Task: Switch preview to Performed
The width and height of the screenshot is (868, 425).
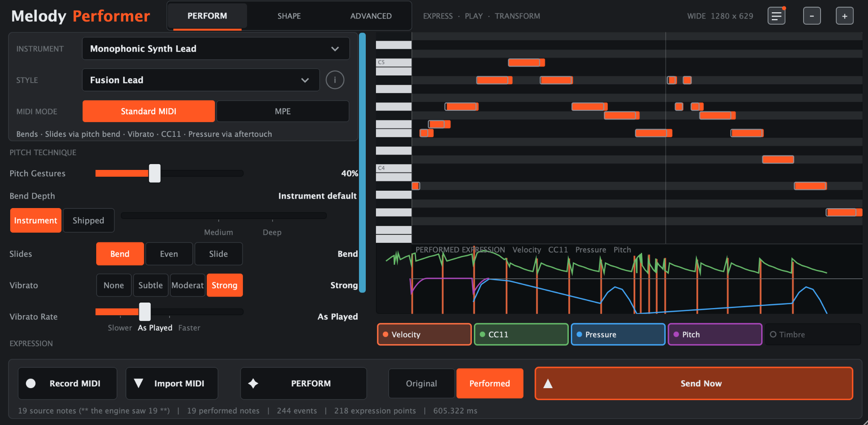Action: 490,383
